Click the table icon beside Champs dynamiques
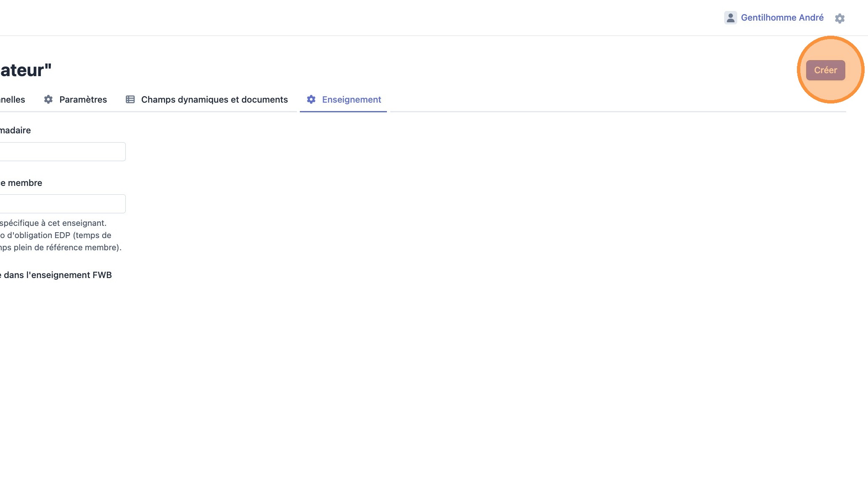Viewport: 868px width, 485px height. click(x=130, y=100)
